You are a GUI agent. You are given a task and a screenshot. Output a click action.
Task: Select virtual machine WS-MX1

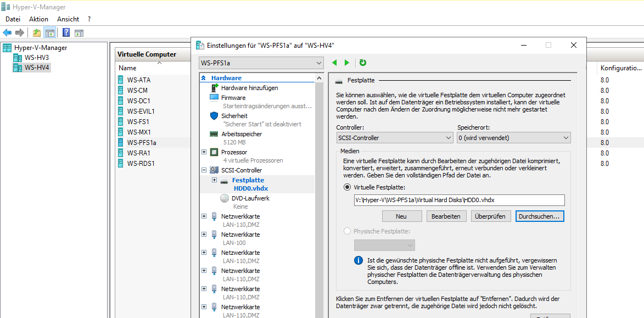click(x=139, y=132)
